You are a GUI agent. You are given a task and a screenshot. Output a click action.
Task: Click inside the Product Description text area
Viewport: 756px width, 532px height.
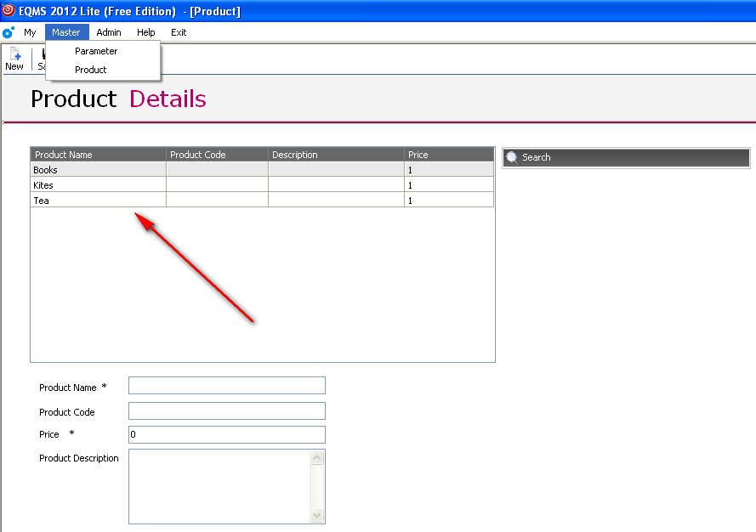[220, 486]
